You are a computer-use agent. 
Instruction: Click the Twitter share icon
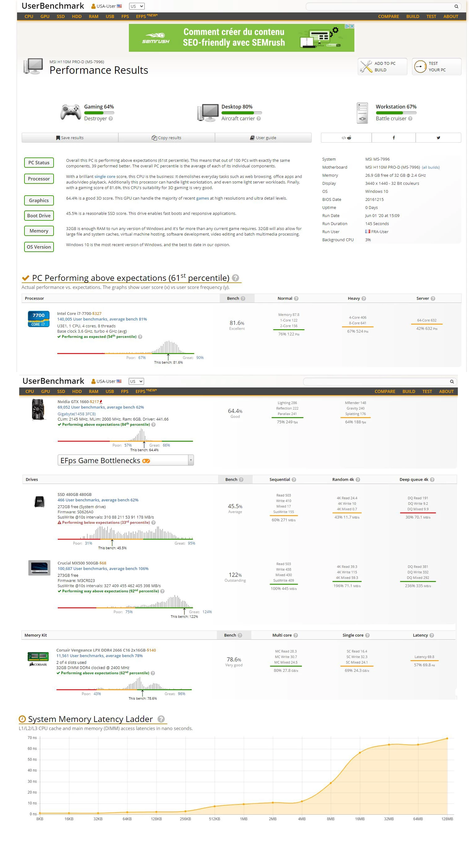pos(438,137)
